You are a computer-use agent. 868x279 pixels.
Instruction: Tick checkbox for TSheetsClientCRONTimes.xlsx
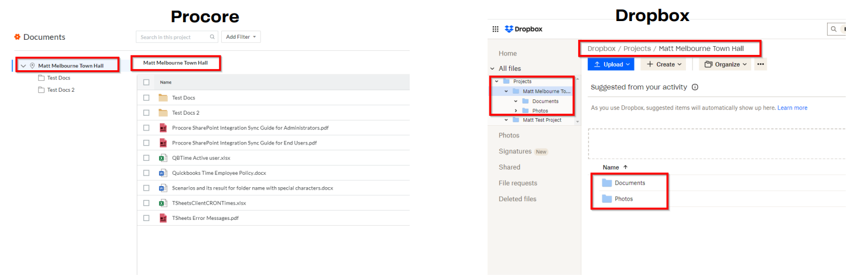tap(146, 203)
